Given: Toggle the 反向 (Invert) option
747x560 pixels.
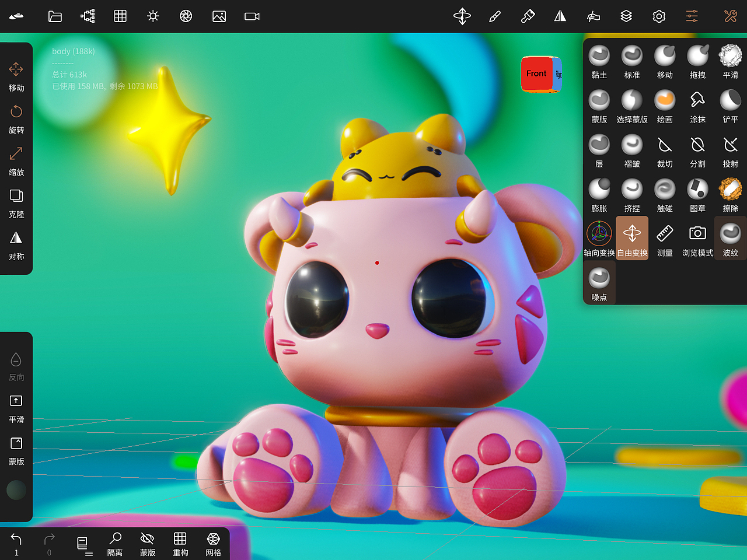Looking at the screenshot, I should click(x=16, y=366).
